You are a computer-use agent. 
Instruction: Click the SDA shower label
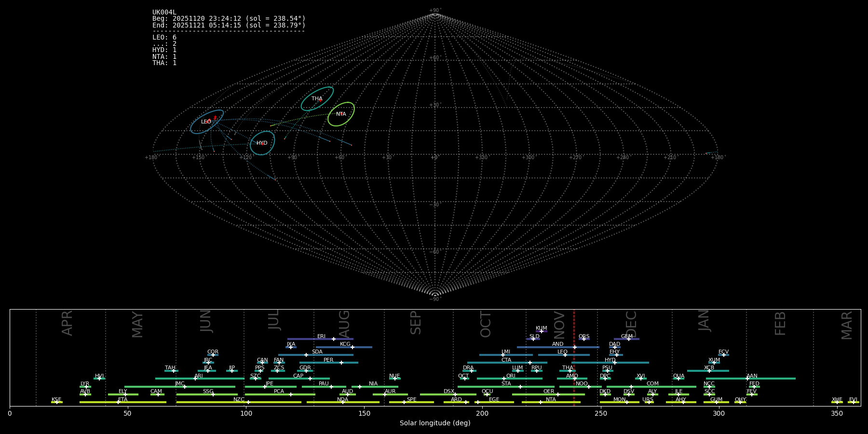point(317,352)
